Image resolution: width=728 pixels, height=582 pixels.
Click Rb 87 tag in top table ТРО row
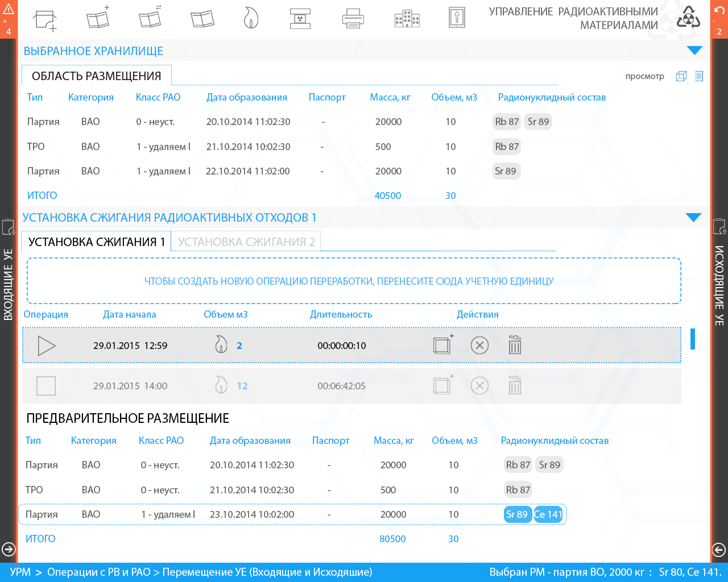click(x=507, y=147)
